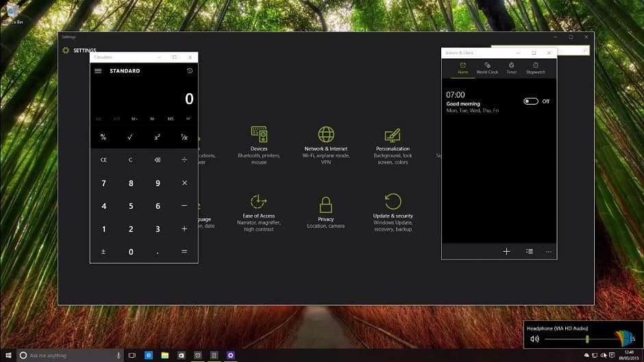Switch to the Stopwatch tab
The width and height of the screenshot is (644, 362).
tap(536, 68)
